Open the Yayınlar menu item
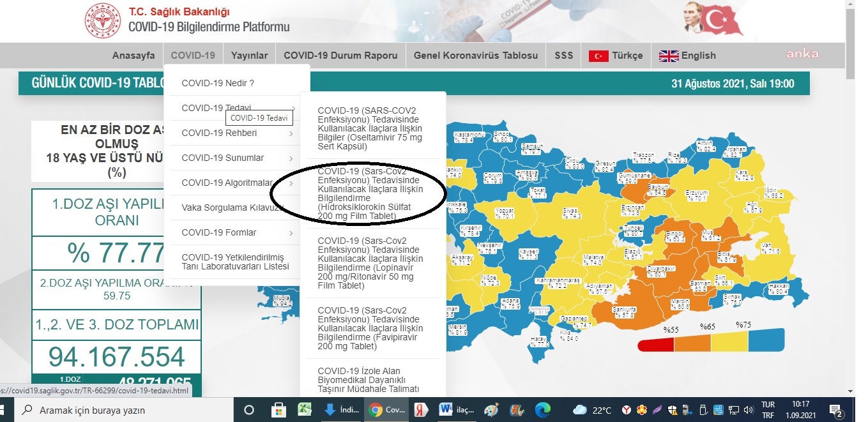This screenshot has height=422, width=868. (250, 56)
